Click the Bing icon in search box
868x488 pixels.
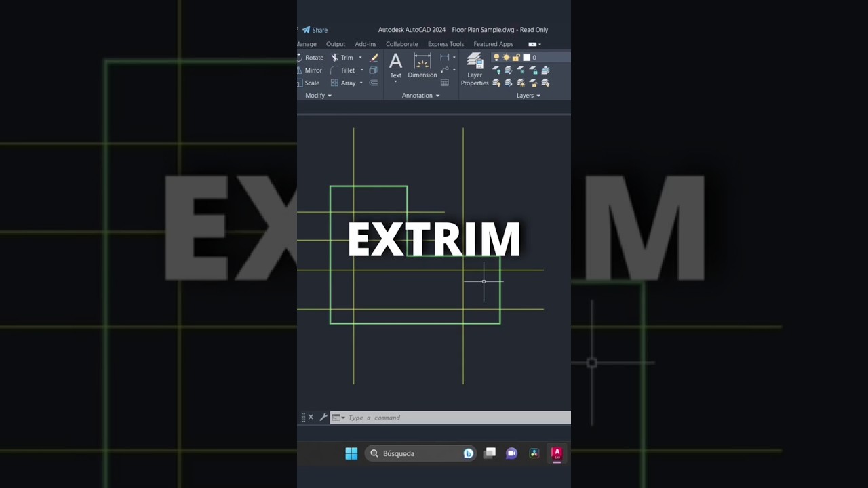coord(468,453)
